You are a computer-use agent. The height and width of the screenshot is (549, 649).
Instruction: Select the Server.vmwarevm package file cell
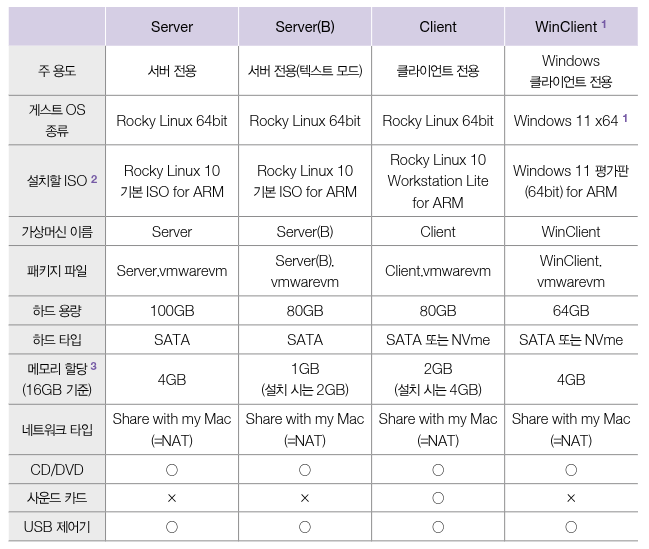coord(172,271)
